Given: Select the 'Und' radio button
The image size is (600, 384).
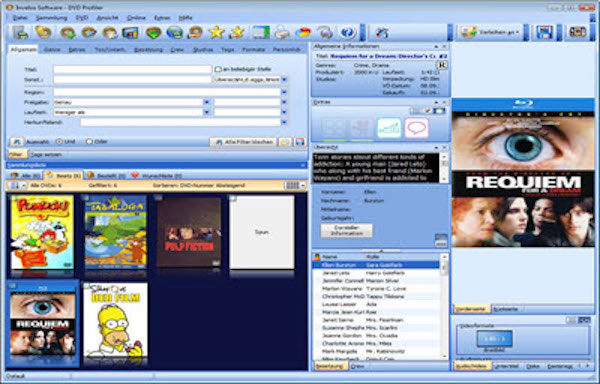Looking at the screenshot, I should pos(59,142).
